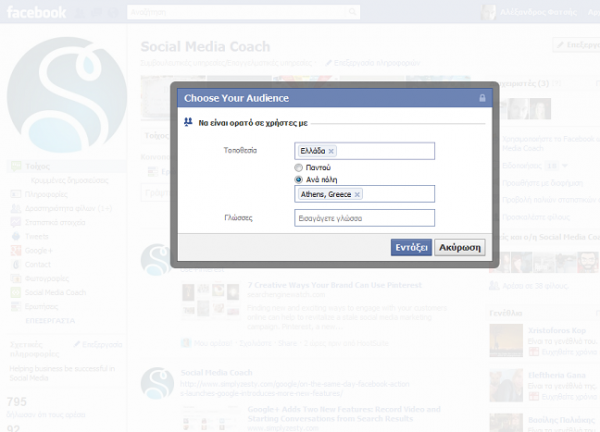This screenshot has width=600, height=432.
Task: Click the audience people icon in the dialog
Action: click(x=188, y=122)
